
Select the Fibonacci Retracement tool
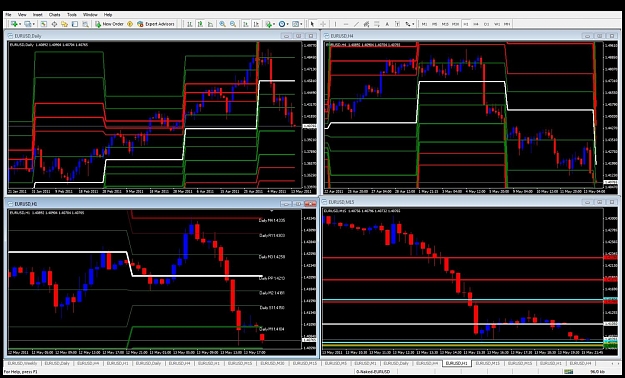(377, 24)
